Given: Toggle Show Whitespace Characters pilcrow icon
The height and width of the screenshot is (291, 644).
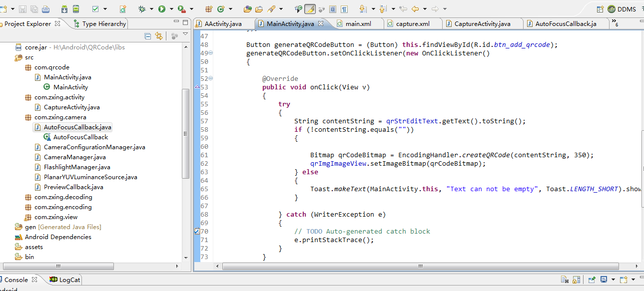Looking at the screenshot, I should pos(344,9).
